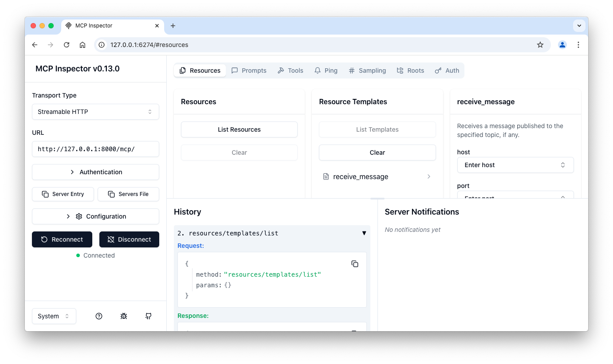Switch to the Tools tab
The width and height of the screenshot is (613, 364).
(x=291, y=70)
